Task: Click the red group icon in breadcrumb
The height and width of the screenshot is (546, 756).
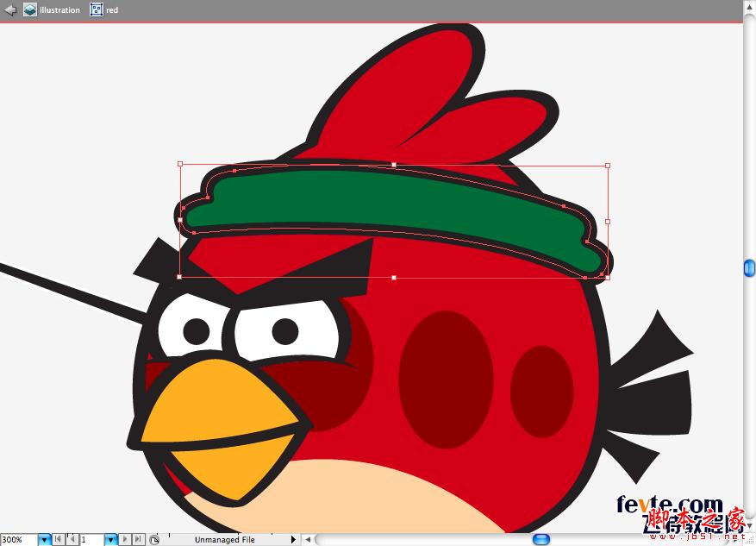Action: [x=97, y=9]
